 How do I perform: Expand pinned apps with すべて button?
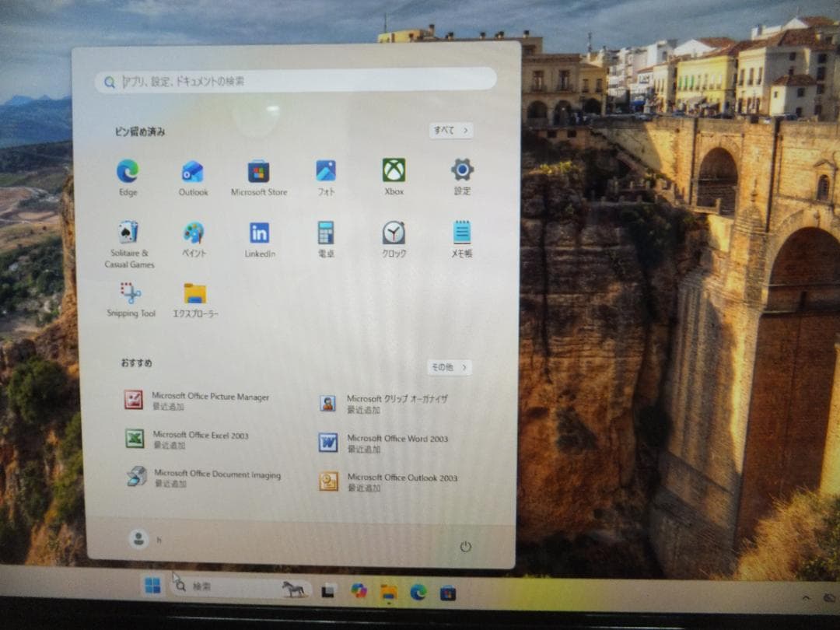[x=451, y=131]
